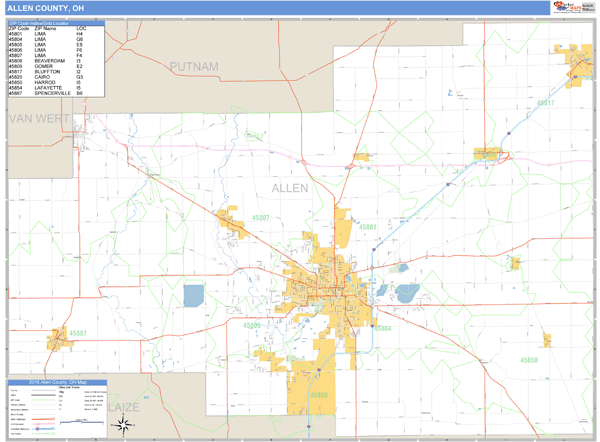Image resolution: width=600 pixels, height=442 pixels.
Task: Click the 45817 ZIP code label
Action: (x=545, y=104)
